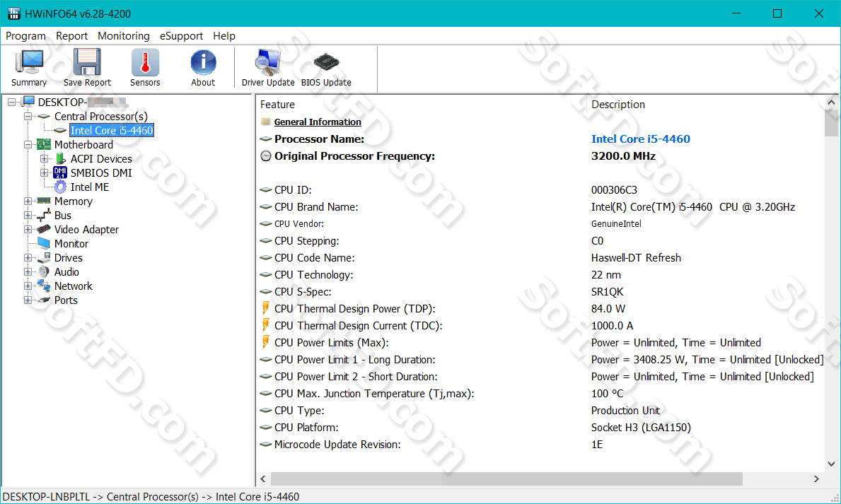Screen dimensions: 841x504
Task: Click the Ports connector icon
Action: coord(44,300)
